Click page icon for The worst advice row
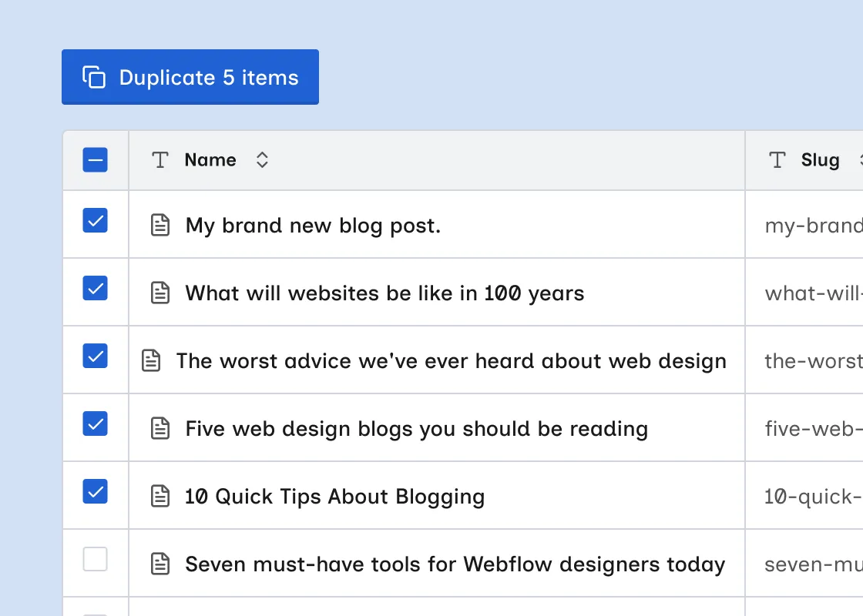 coord(151,360)
